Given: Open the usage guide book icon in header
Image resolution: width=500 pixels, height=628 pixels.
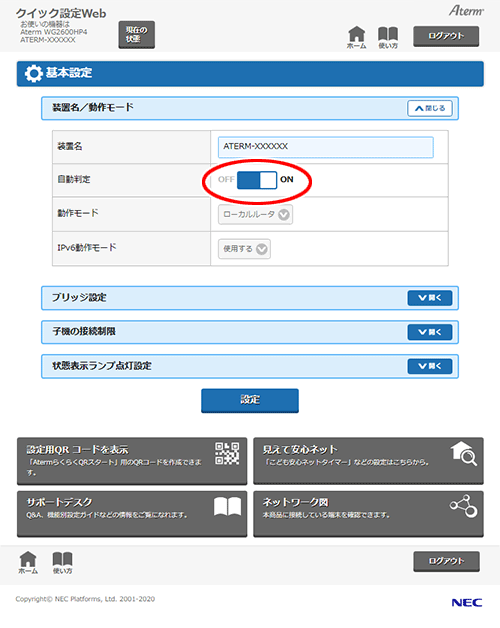Looking at the screenshot, I should point(388,38).
